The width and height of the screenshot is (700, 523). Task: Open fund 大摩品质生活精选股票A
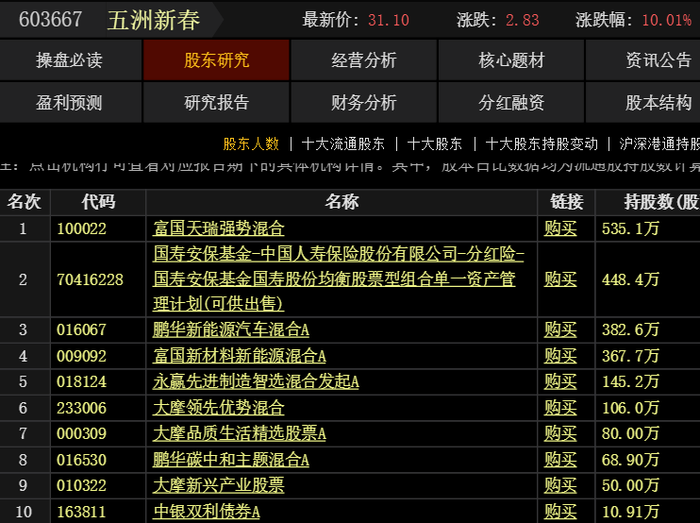pos(239,433)
